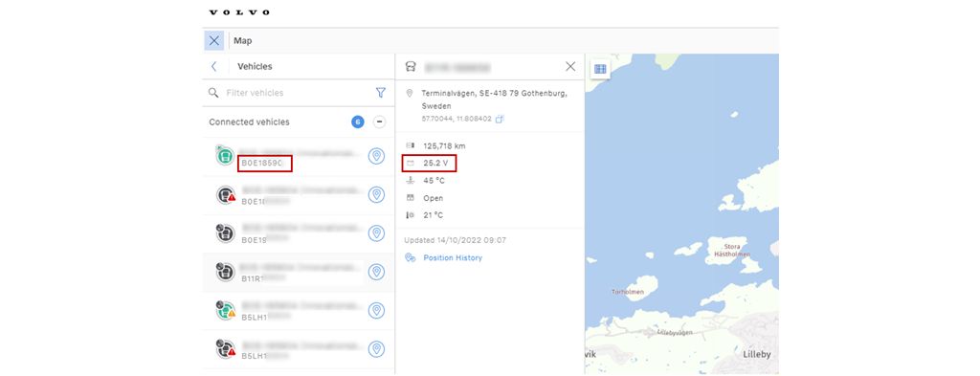Collapse the Connected vehicles group
This screenshot has width=980, height=376.
coord(379,122)
